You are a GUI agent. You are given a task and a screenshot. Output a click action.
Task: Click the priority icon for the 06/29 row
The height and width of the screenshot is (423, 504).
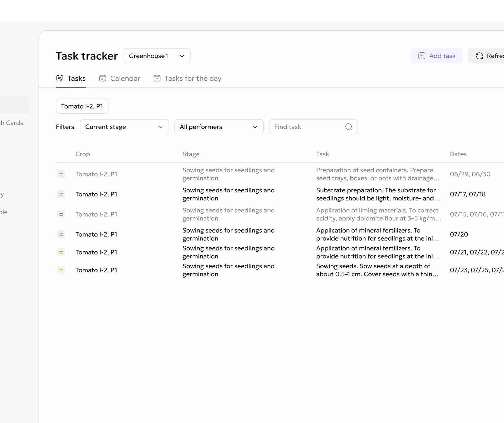61,174
